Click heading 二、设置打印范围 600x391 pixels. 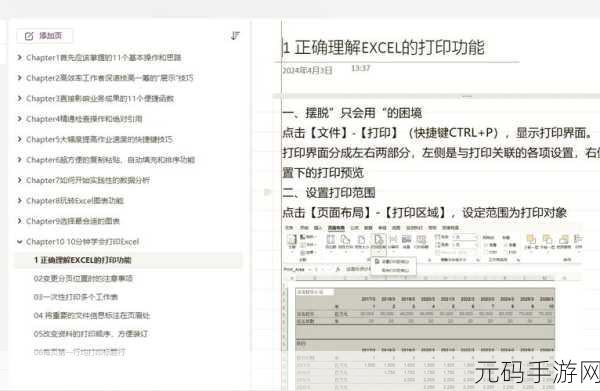pyautogui.click(x=329, y=192)
